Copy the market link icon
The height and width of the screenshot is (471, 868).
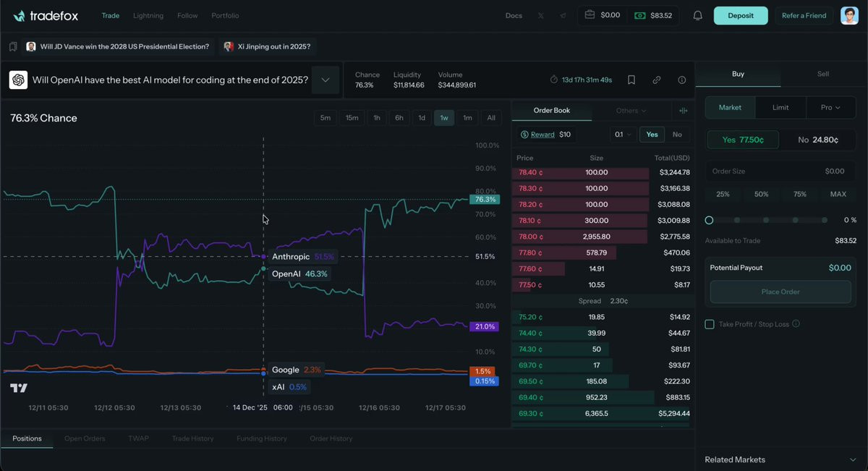[x=657, y=80]
